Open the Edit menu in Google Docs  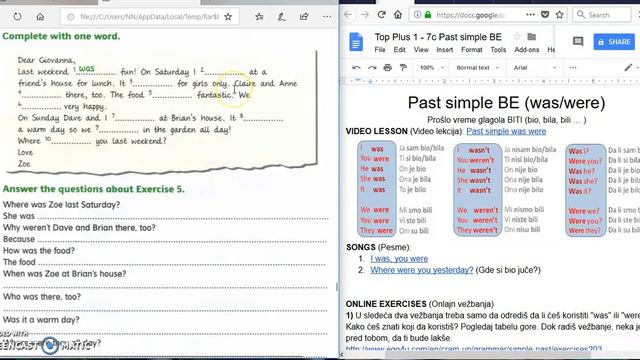[400, 50]
